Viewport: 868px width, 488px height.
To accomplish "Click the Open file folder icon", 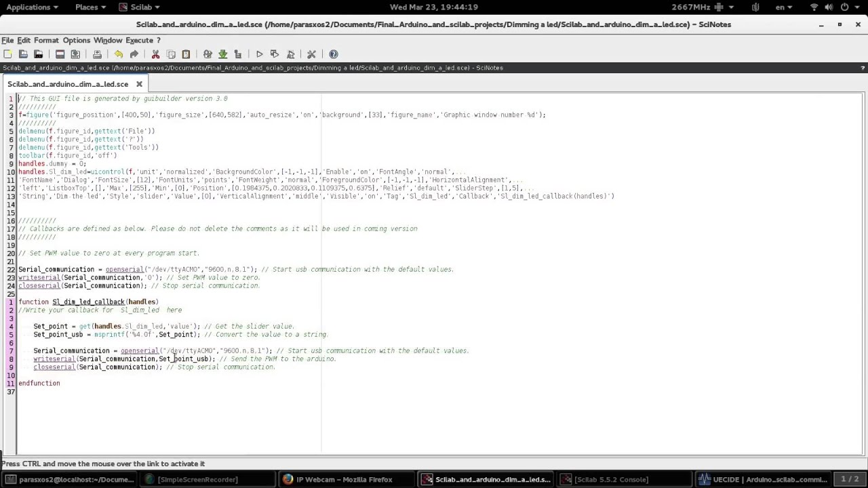I will tap(23, 54).
